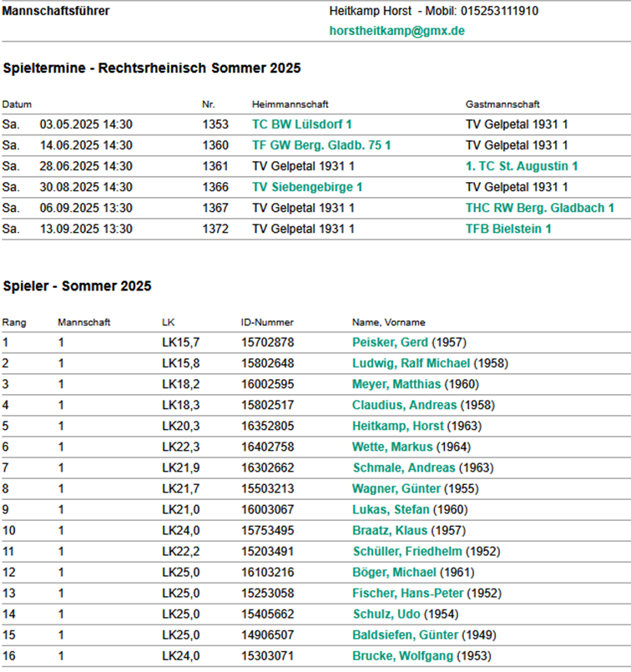Open Schüller, Friedhelm player page
The height and width of the screenshot is (672, 631).
(406, 551)
